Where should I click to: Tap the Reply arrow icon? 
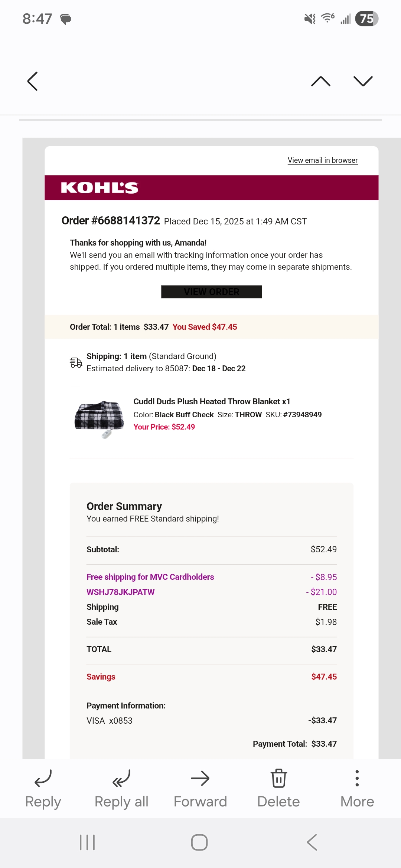(x=43, y=778)
